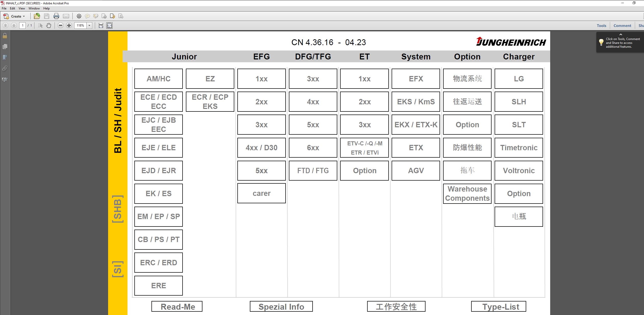Open the Create dropdown arrow

click(24, 16)
